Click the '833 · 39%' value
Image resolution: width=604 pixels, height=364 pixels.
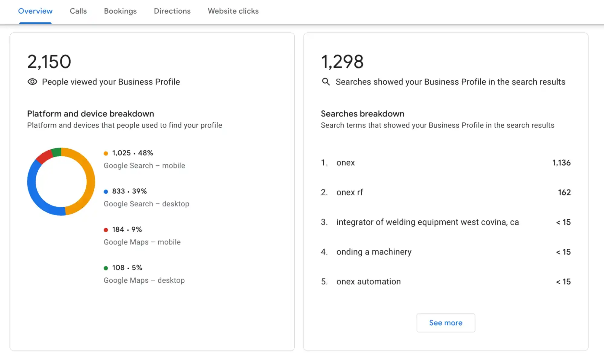click(x=129, y=191)
